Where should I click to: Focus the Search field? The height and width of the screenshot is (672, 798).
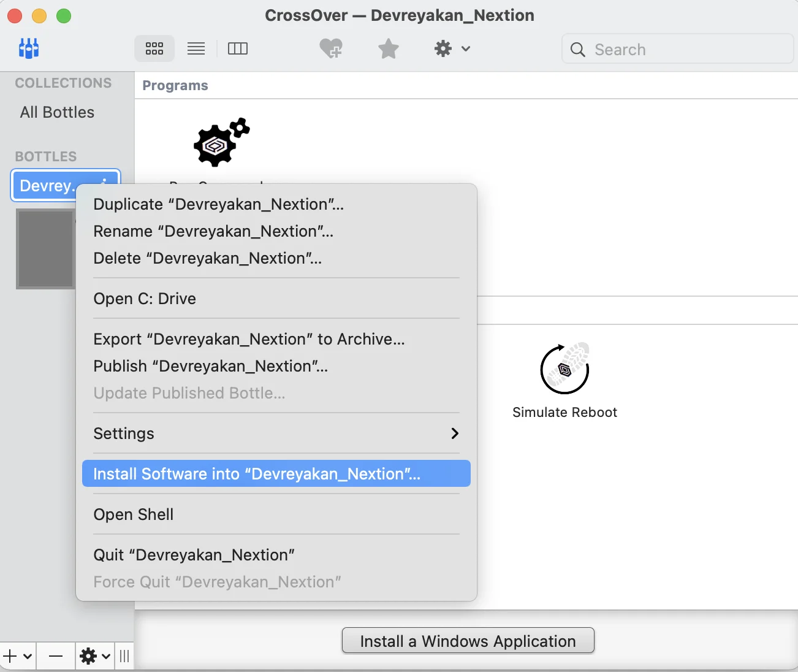[x=678, y=49]
